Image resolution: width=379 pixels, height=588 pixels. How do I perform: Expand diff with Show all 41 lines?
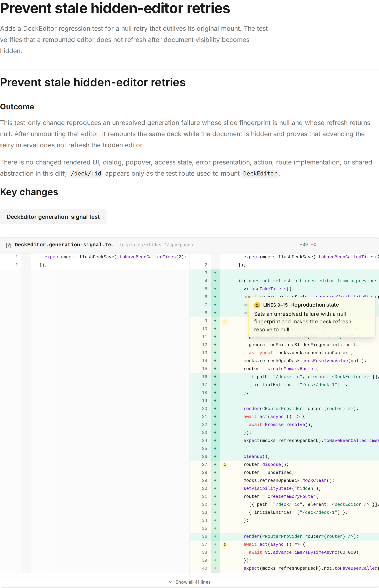[189, 582]
